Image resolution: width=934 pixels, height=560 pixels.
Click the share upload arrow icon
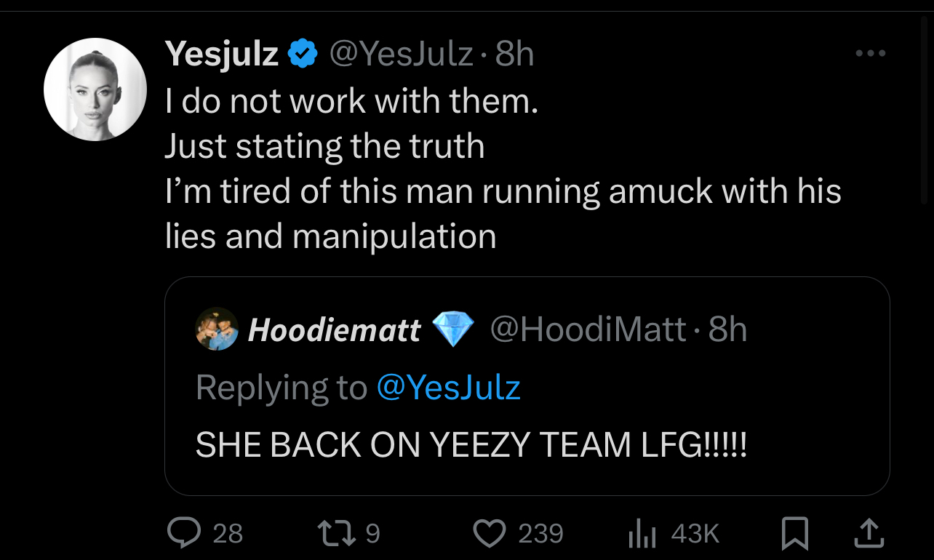[x=870, y=535]
